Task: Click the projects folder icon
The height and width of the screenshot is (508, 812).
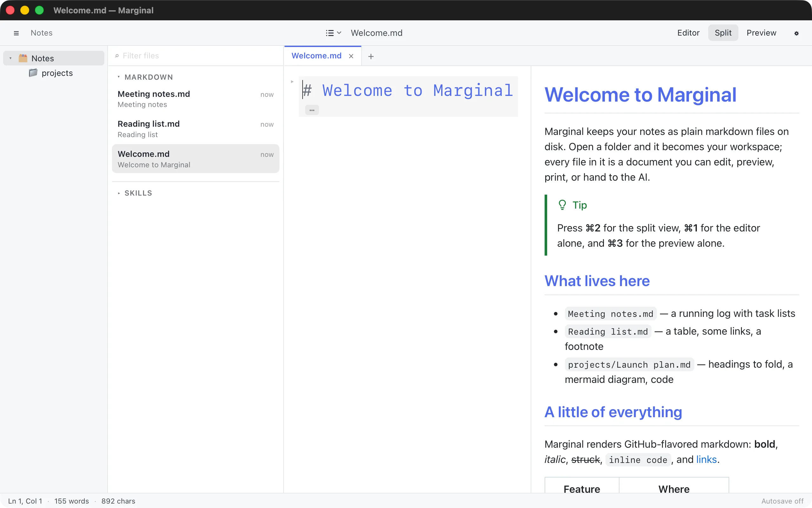Action: tap(33, 73)
